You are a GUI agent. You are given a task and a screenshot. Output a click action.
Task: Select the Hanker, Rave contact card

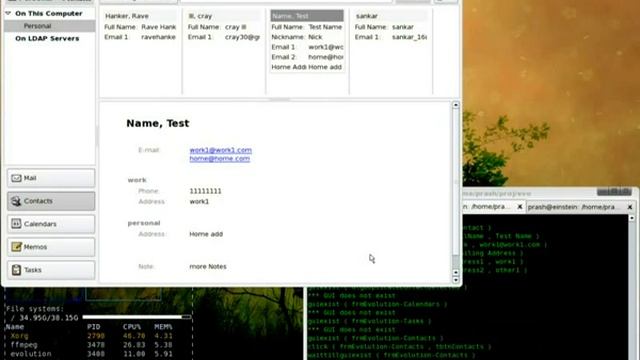[x=140, y=26]
